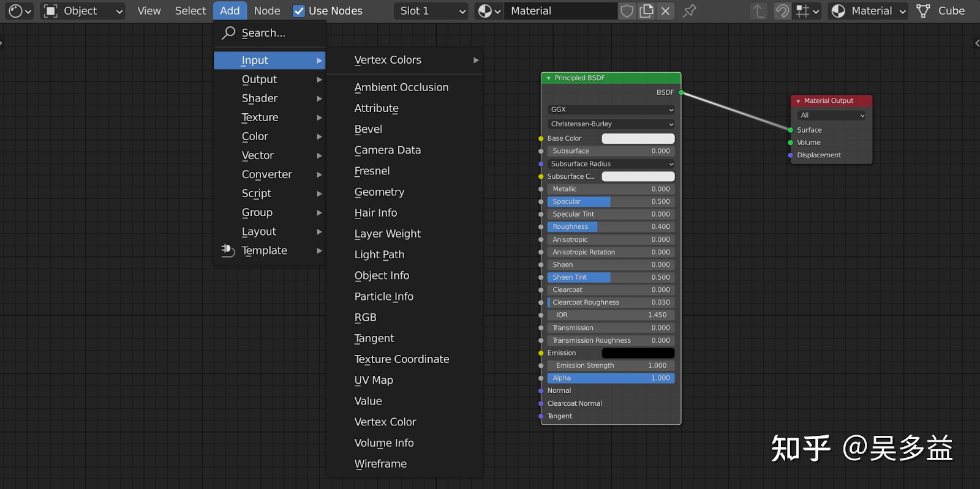This screenshot has width=980, height=489.
Task: Click the parent node tree arrow icon
Action: [x=758, y=11]
